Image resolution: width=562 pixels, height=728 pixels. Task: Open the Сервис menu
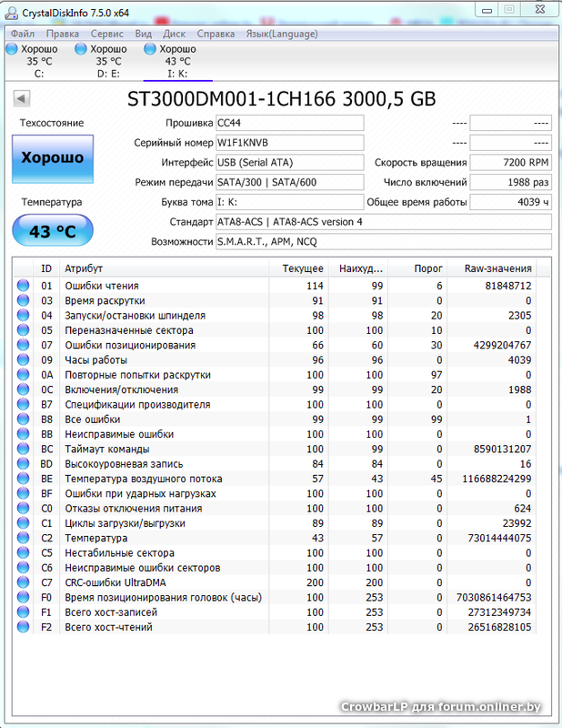106,34
